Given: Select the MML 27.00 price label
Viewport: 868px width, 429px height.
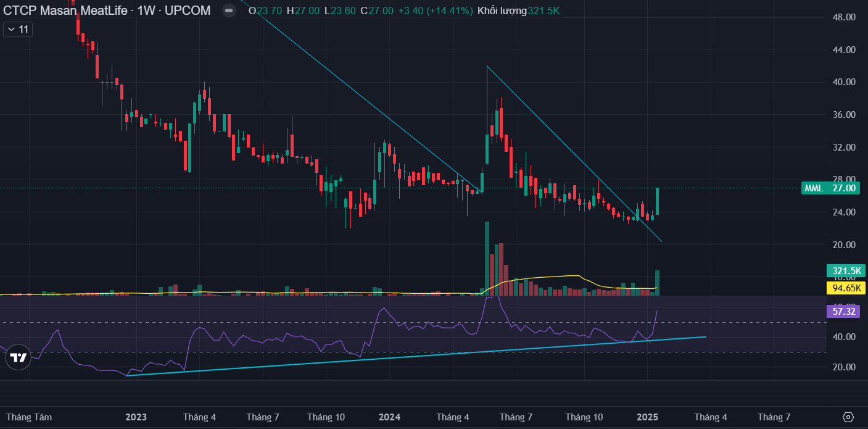Looking at the screenshot, I should point(831,188).
